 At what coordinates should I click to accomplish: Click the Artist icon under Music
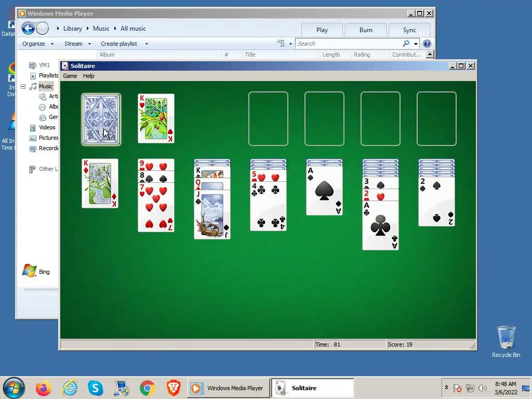tap(43, 97)
